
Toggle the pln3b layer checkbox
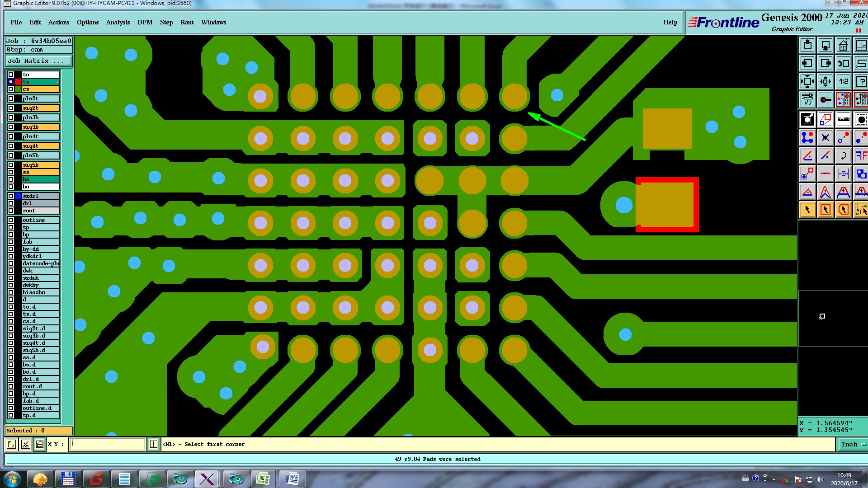[11, 117]
